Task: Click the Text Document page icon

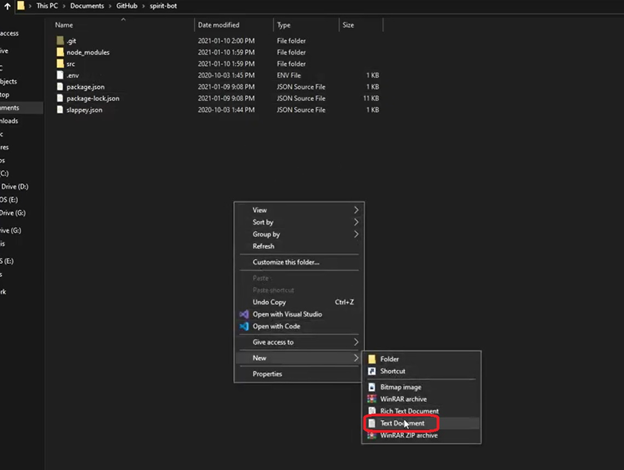Action: pyautogui.click(x=372, y=423)
